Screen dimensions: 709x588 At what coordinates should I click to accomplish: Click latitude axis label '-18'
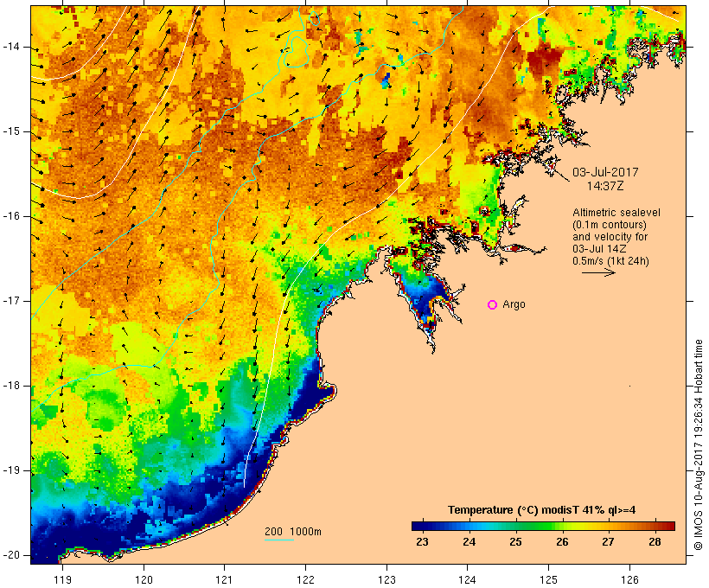[11, 386]
